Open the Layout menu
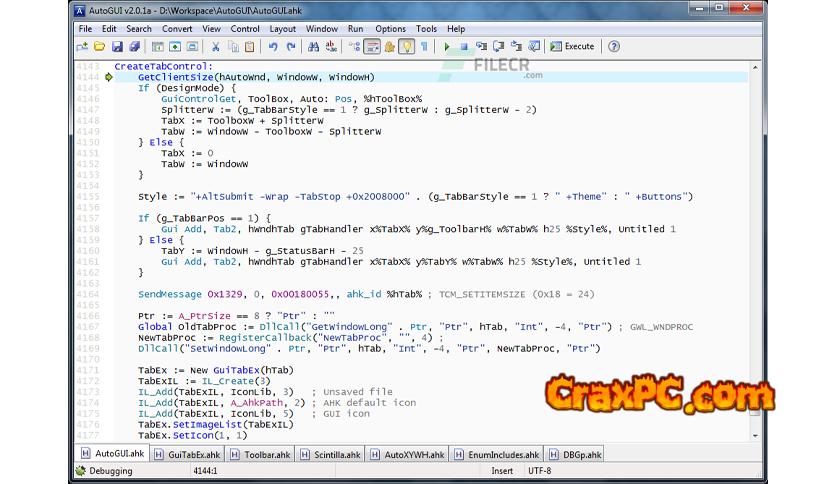The image size is (836, 484). [282, 29]
